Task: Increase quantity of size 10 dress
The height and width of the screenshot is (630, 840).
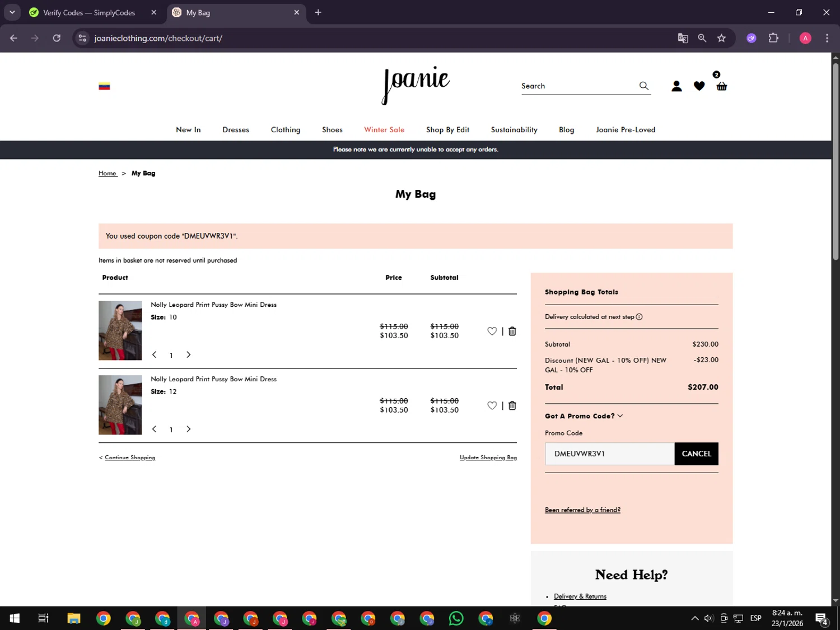Action: 189,354
